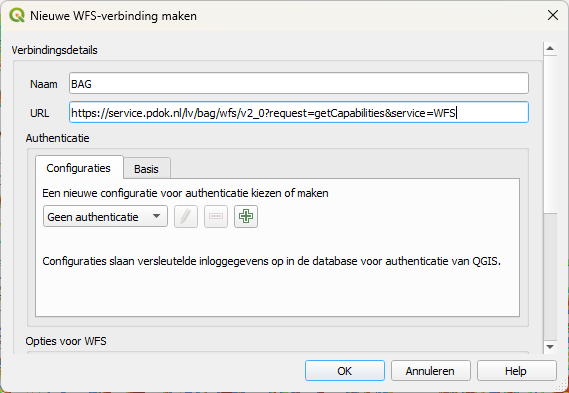
Task: Open the Geen authenticatie dropdown
Action: pyautogui.click(x=105, y=217)
